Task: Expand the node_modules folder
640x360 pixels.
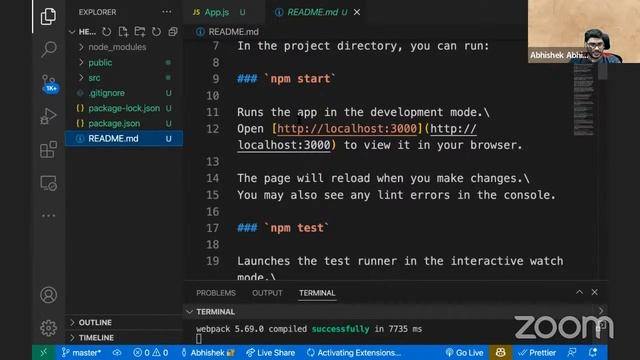Action: coord(124,47)
